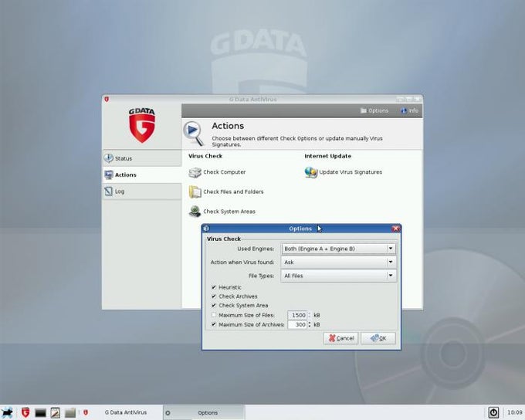Click the Check Computer drive icon
Viewport: 525px width, 420px height.
(x=195, y=172)
